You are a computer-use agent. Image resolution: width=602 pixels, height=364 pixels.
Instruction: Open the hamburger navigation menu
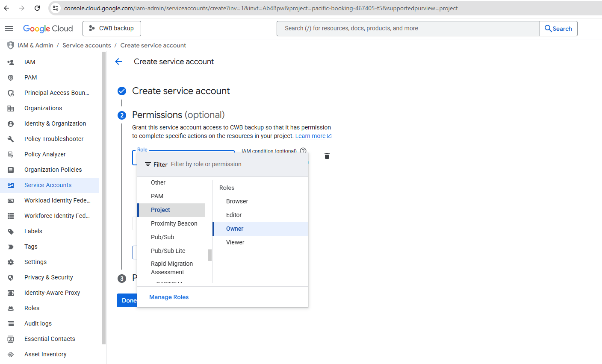pyautogui.click(x=9, y=29)
